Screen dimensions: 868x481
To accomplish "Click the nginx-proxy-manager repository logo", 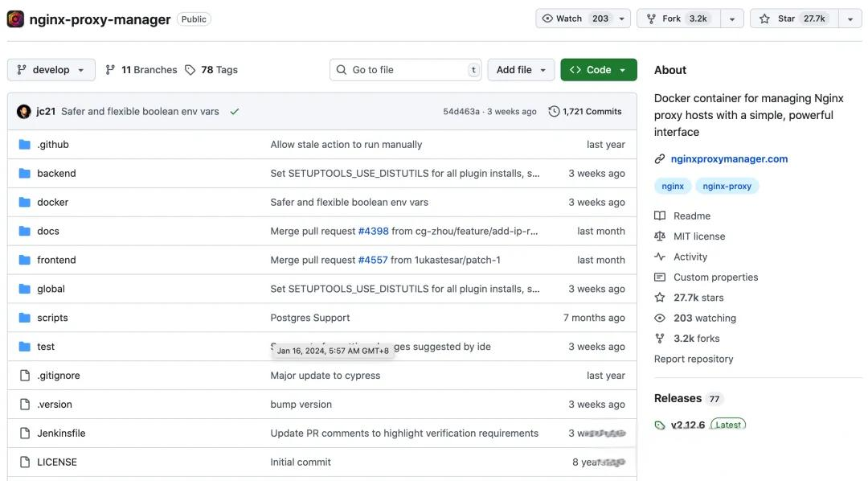I will [x=15, y=18].
